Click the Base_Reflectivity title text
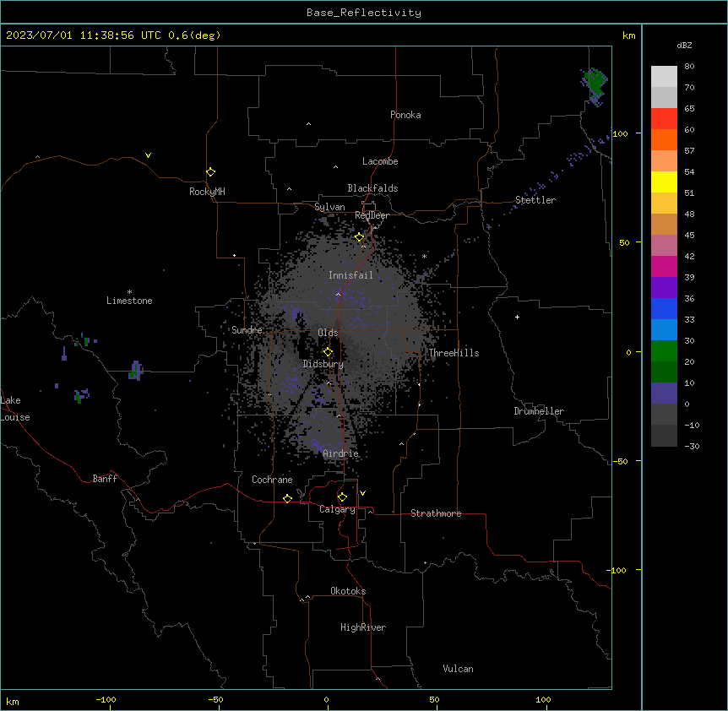This screenshot has width=728, height=711. click(364, 13)
